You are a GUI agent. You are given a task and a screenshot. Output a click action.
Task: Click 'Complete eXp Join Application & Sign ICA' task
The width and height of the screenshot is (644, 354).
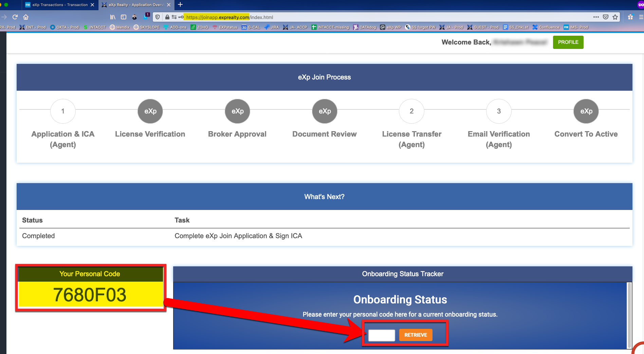(238, 236)
